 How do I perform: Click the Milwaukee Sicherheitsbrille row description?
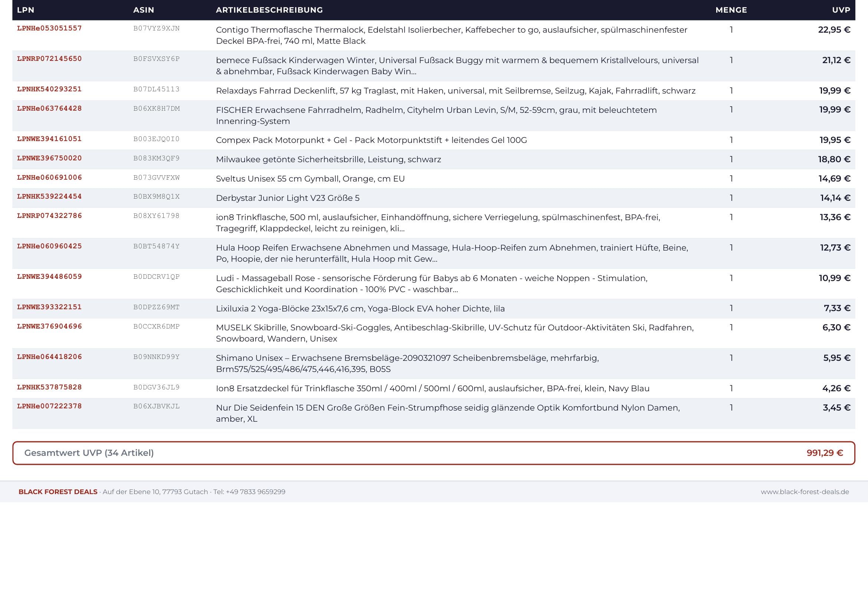(328, 160)
